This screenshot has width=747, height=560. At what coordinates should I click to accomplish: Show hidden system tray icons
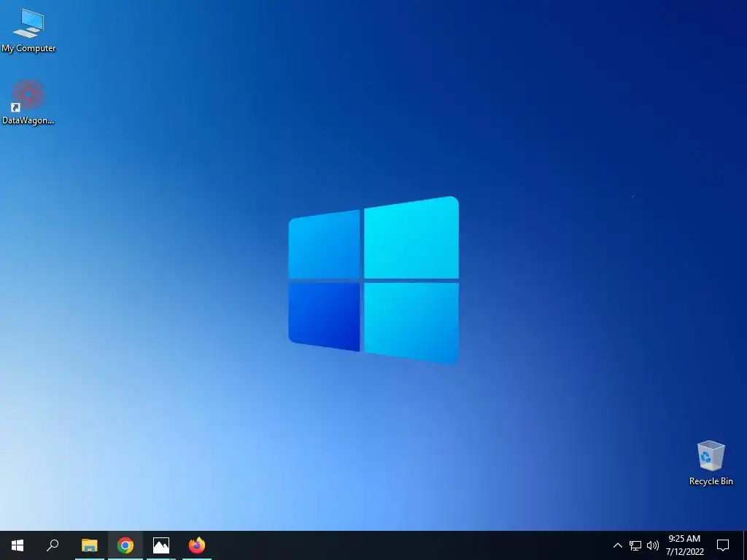617,545
